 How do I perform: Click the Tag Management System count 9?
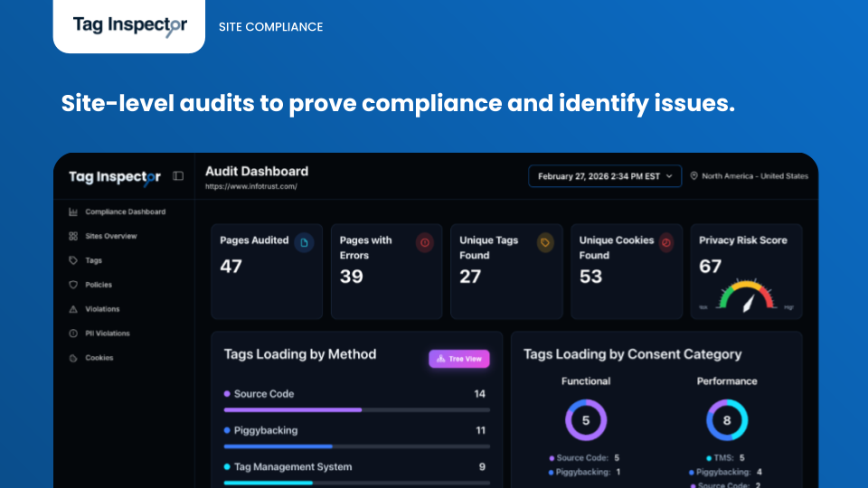point(482,467)
